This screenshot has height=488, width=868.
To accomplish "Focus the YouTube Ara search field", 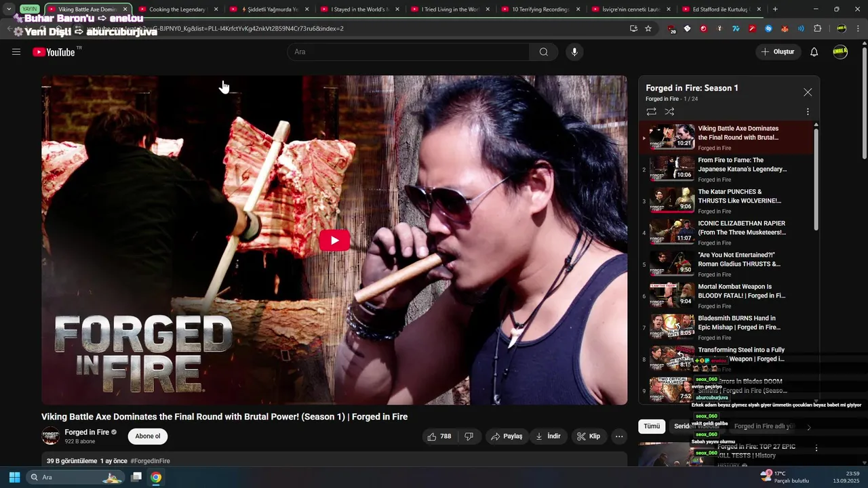I will (x=409, y=52).
